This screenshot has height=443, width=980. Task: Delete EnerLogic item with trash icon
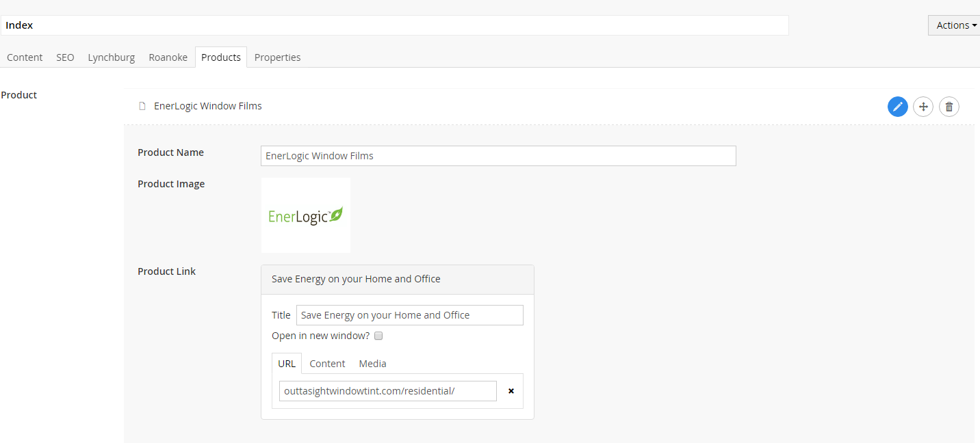(949, 107)
